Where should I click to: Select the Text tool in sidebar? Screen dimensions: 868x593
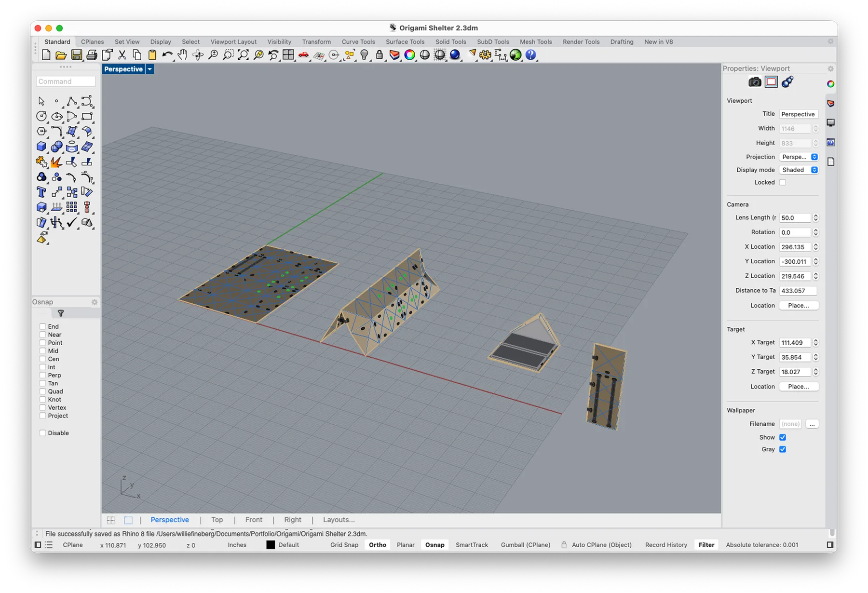(x=41, y=192)
